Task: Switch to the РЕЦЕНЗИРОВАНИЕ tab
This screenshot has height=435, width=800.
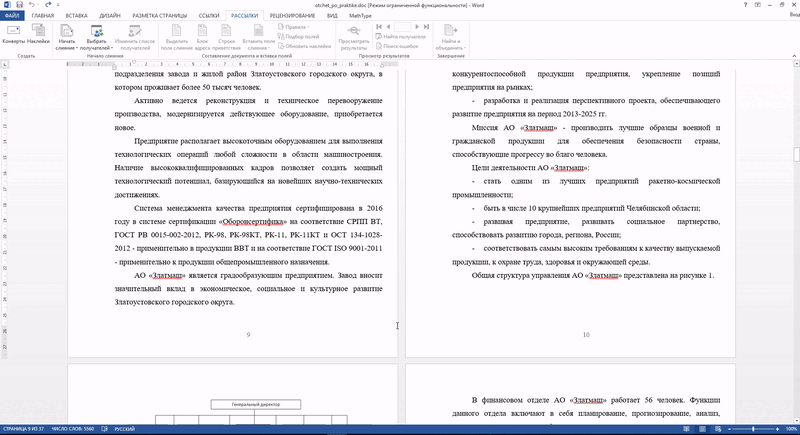Action: 292,16
